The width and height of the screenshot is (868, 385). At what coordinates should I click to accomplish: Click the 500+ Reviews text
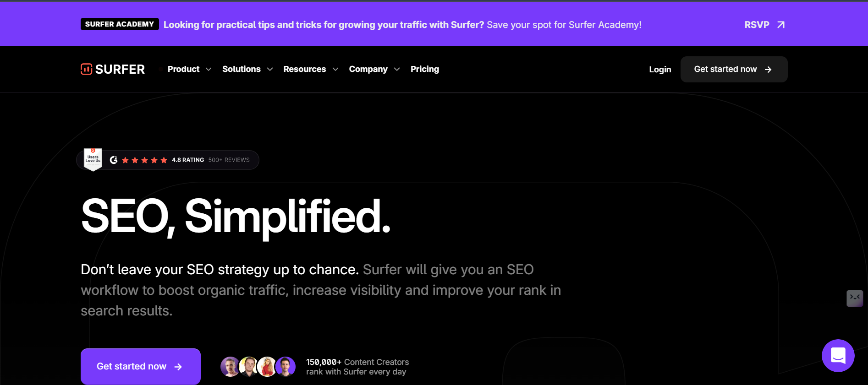[229, 160]
